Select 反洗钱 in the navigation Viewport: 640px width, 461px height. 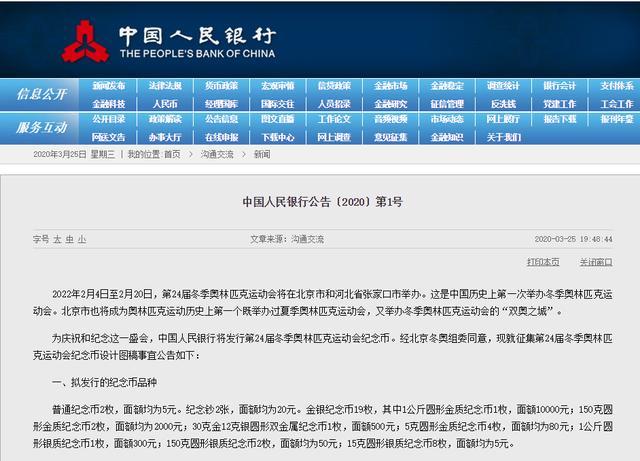503,104
